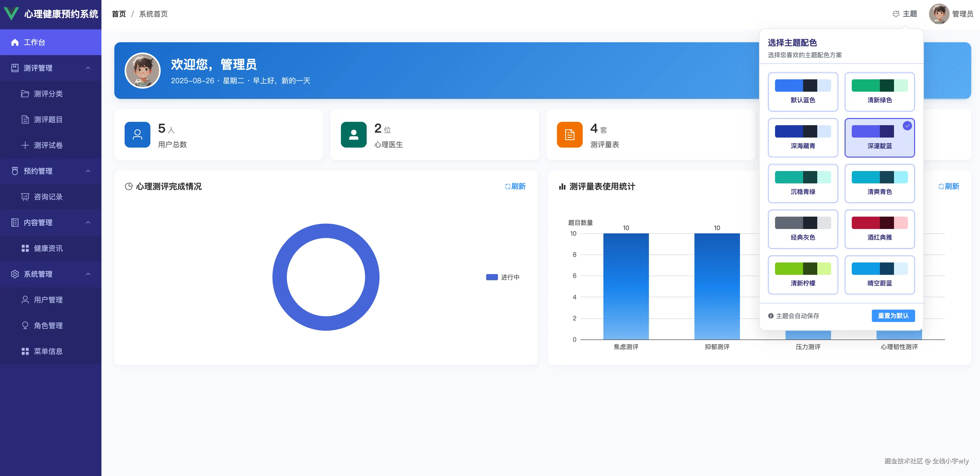Toggle the 进行中 legend item in the chart
Image resolution: width=980 pixels, height=476 pixels.
coord(503,277)
